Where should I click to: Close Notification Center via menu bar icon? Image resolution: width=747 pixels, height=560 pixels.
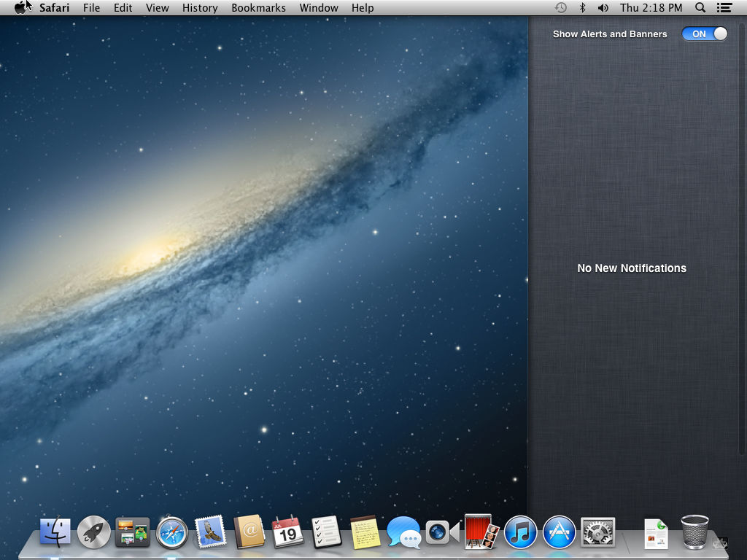724,8
